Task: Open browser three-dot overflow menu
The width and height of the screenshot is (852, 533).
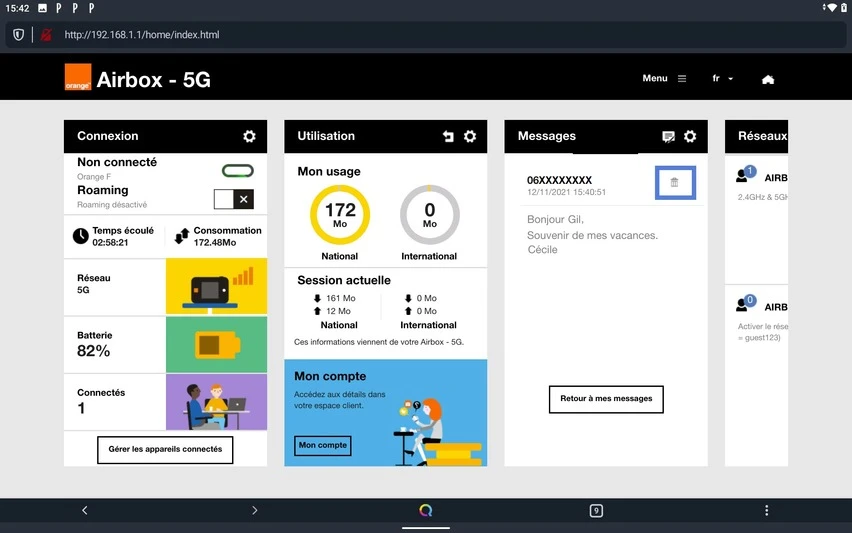Action: tap(766, 510)
